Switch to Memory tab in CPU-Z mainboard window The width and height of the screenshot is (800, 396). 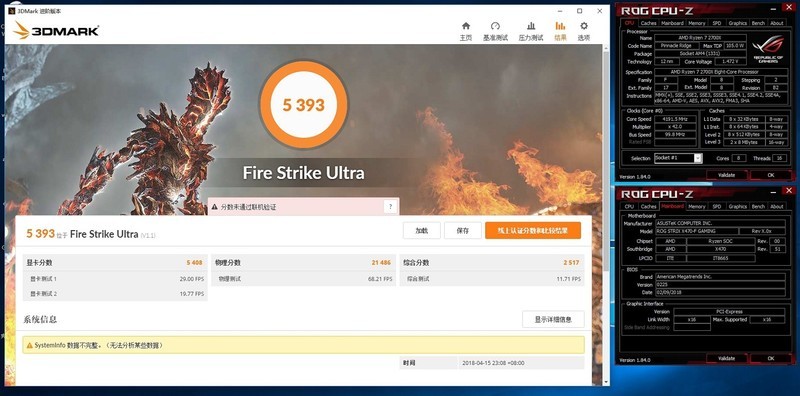tap(696, 206)
